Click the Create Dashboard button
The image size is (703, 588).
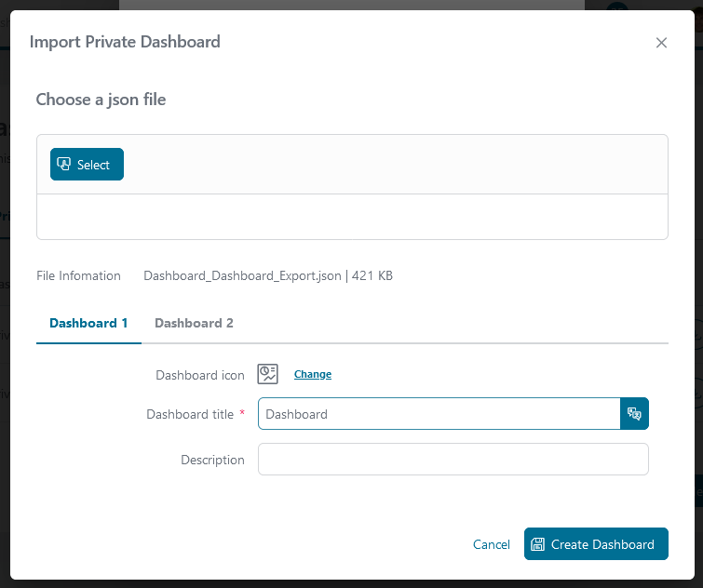pos(596,543)
